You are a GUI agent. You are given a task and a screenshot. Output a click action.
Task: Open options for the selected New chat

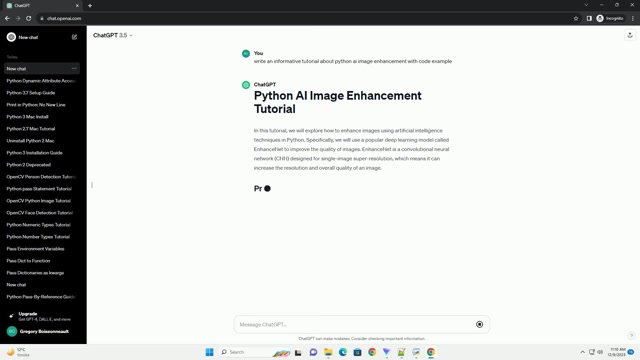click(x=74, y=69)
